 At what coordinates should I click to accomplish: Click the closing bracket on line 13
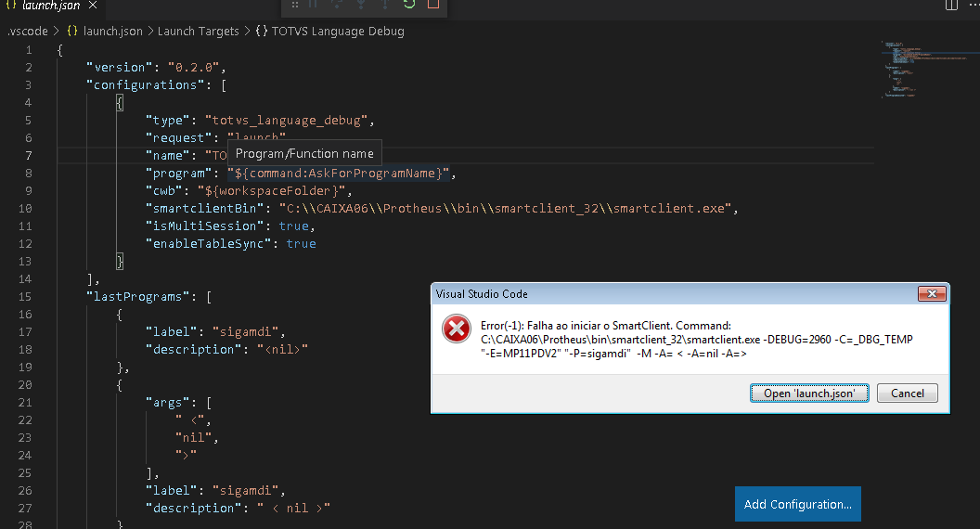coord(120,261)
